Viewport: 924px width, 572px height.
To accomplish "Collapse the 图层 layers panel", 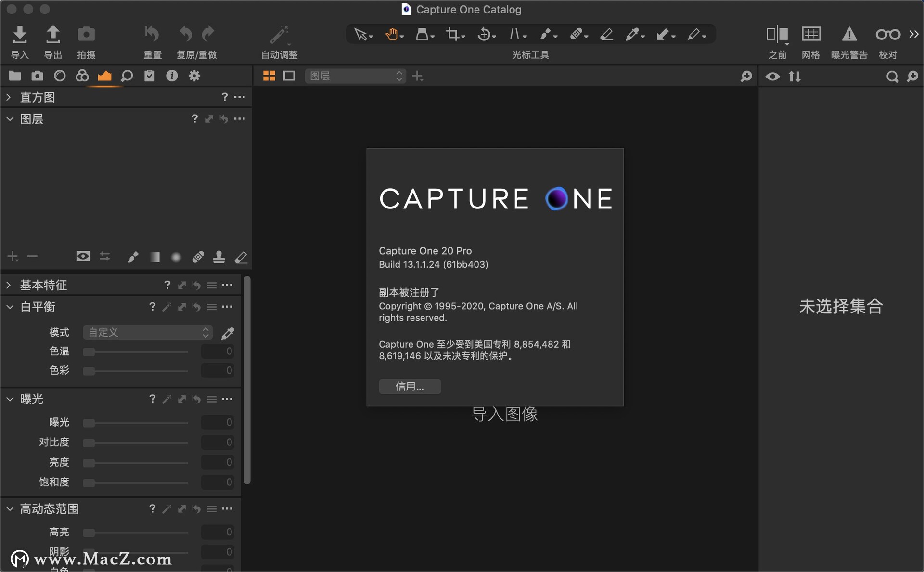I will tap(10, 119).
